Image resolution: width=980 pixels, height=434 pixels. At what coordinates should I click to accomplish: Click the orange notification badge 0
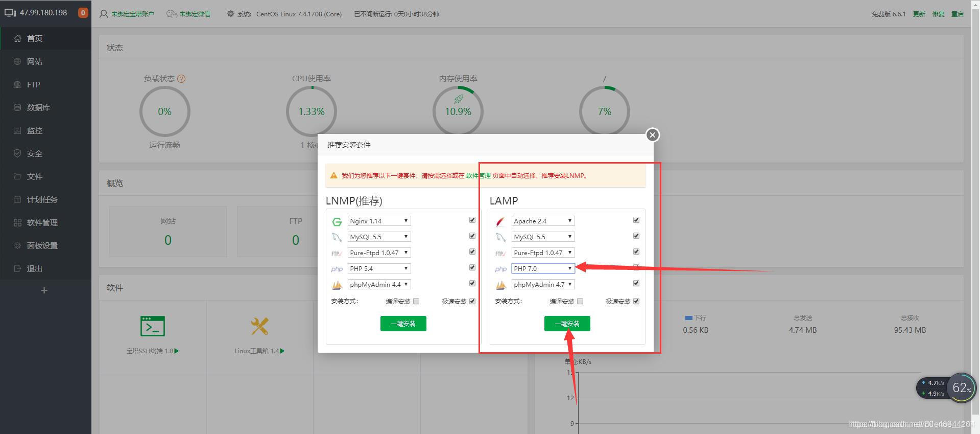[x=83, y=13]
